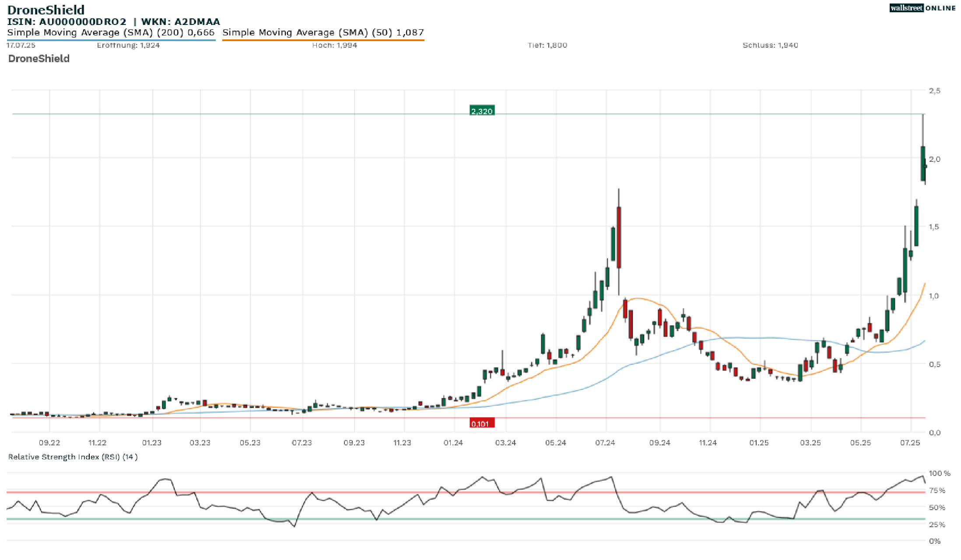Click the 03.23 date axis label
The image size is (961, 560).
200,443
